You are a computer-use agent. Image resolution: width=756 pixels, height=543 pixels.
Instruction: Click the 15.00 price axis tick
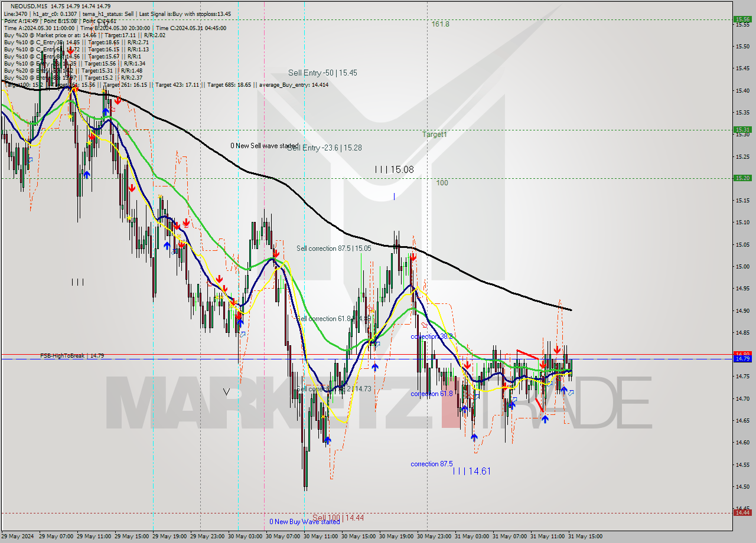pos(742,266)
